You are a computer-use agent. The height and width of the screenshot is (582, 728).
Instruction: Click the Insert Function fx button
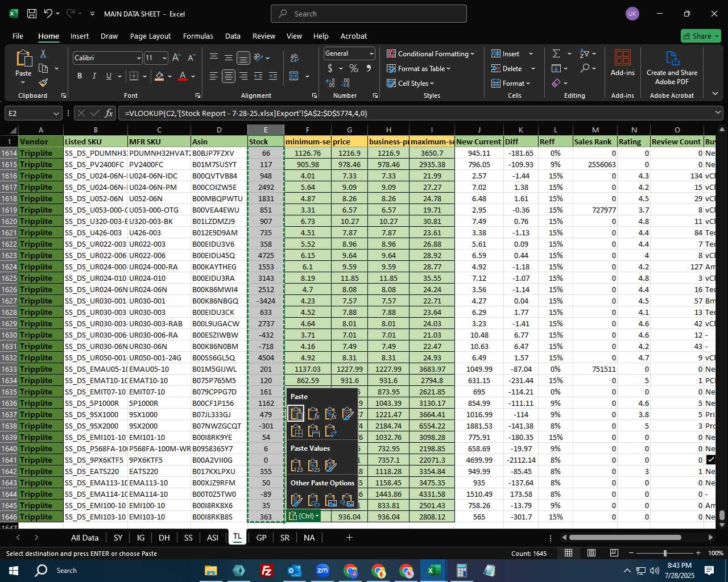(x=109, y=113)
